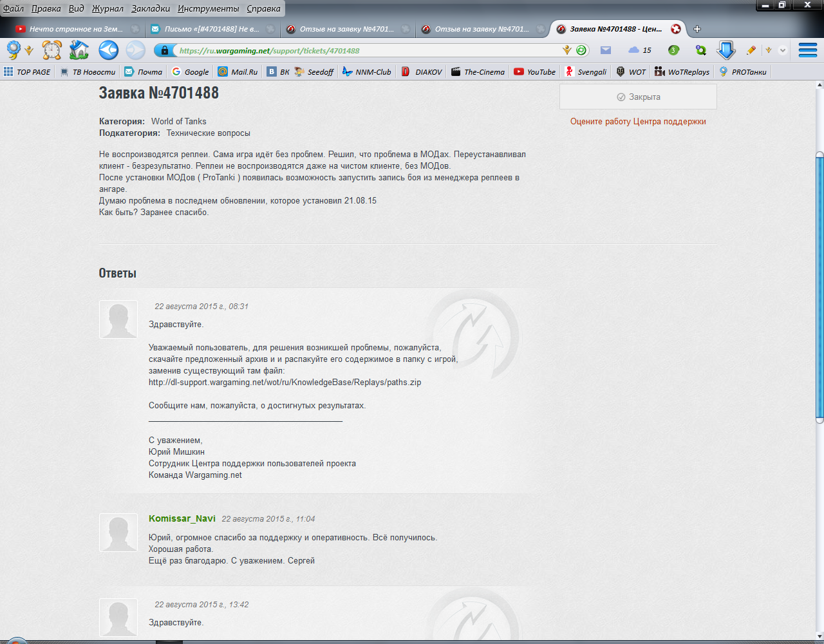The height and width of the screenshot is (644, 824).
Task: Open the figure dropdown beside the rosette
Action: pyautogui.click(x=29, y=50)
